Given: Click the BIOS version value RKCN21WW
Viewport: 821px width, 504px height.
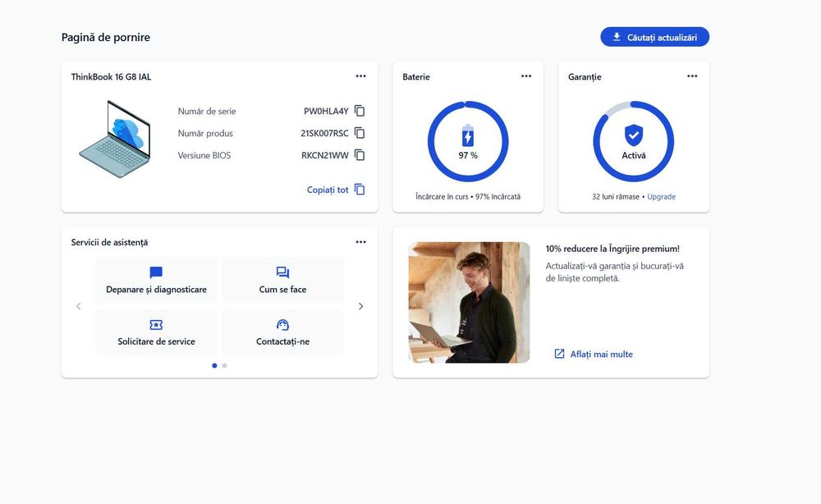Looking at the screenshot, I should (x=324, y=155).
